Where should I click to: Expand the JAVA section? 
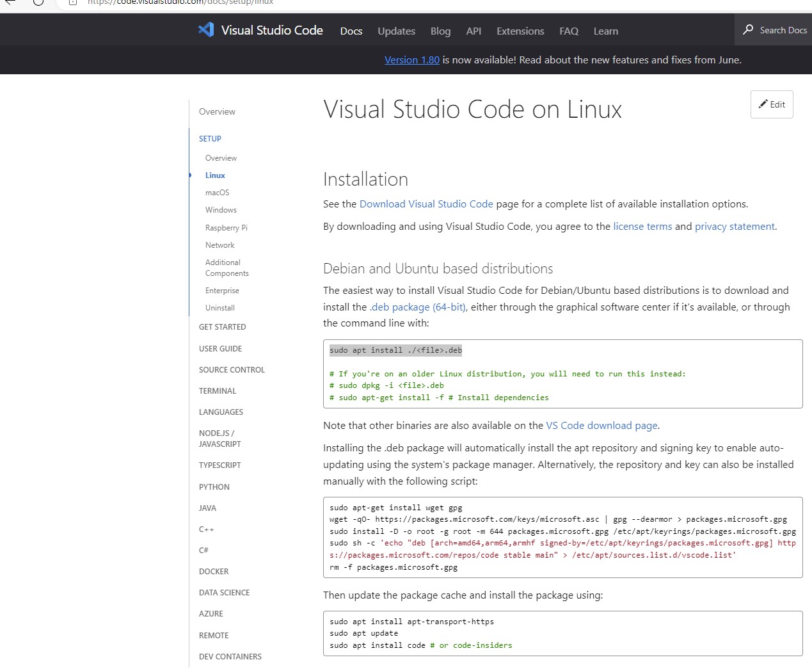[207, 508]
